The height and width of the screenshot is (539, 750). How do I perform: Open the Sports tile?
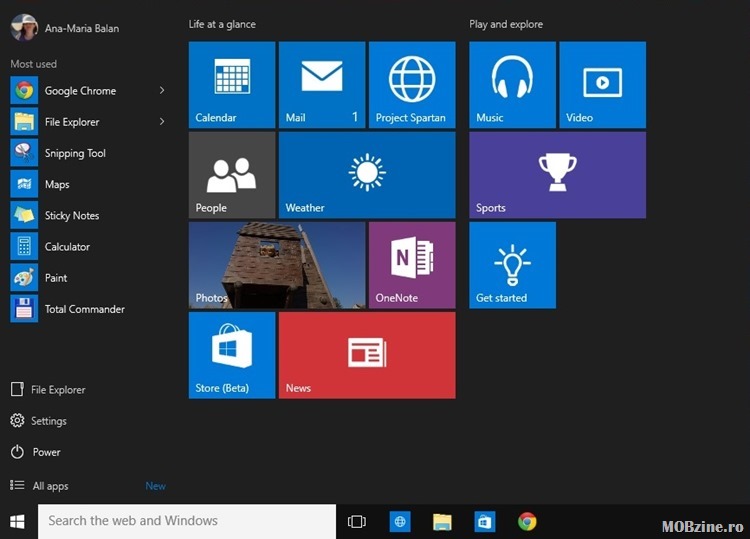pyautogui.click(x=557, y=175)
